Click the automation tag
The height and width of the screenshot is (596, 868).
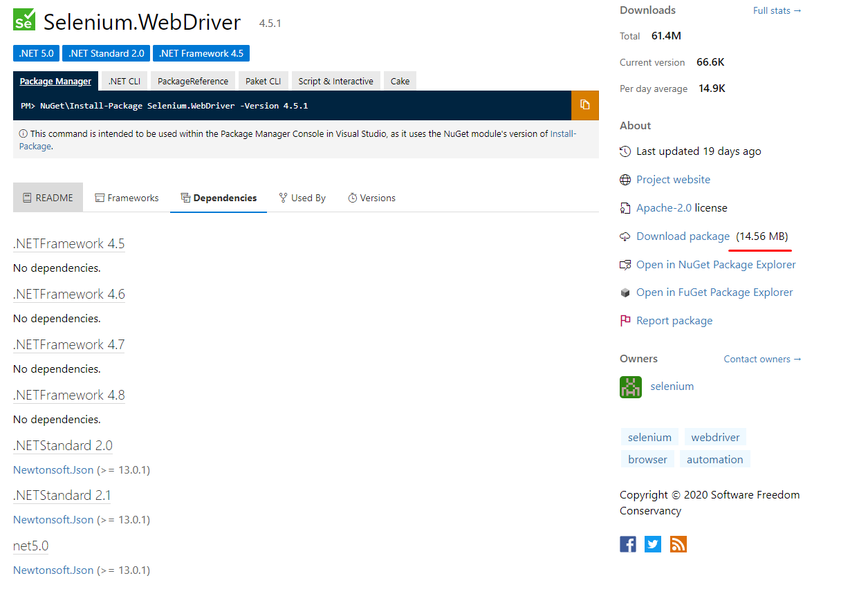[714, 459]
